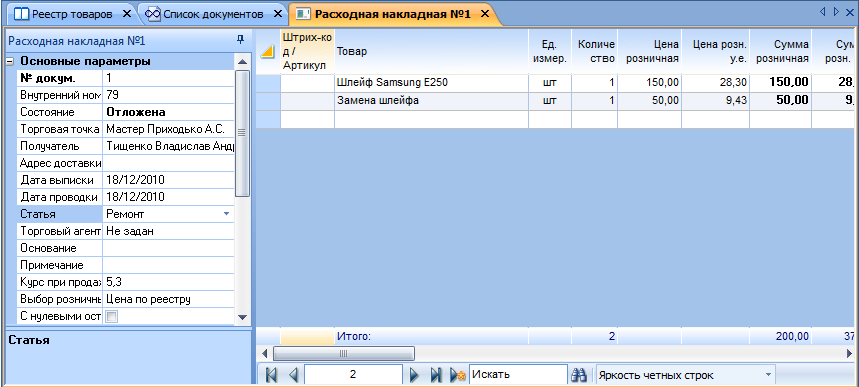Close the Список документов tab
Viewport: 859px width, 387px height.
point(278,14)
